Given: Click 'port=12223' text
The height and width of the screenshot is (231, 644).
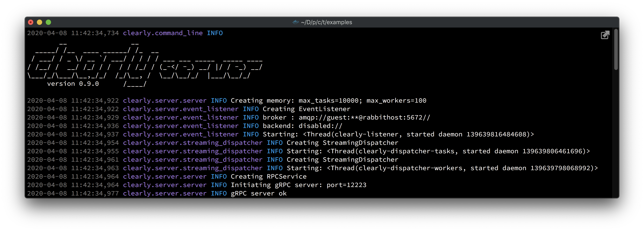Looking at the screenshot, I should 346,185.
